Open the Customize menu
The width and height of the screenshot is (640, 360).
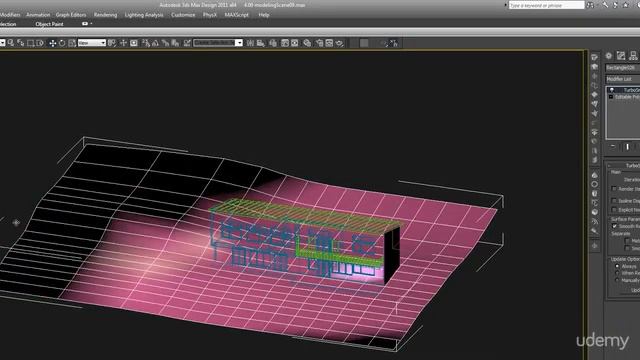click(183, 15)
